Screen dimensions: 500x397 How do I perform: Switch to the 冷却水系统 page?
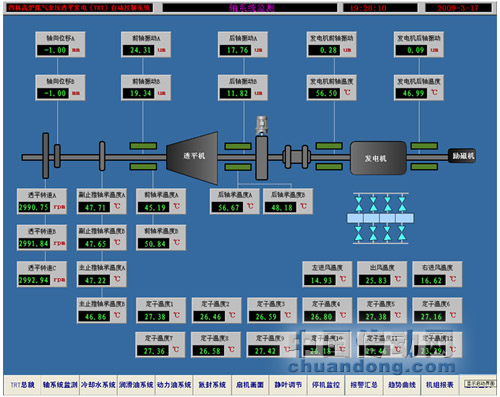(98, 385)
